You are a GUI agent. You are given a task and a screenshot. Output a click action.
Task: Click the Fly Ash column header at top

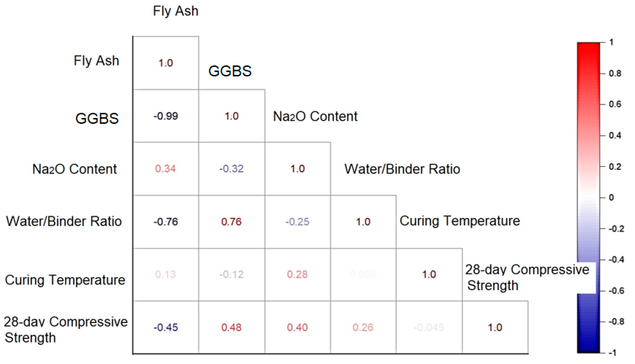[x=175, y=11]
